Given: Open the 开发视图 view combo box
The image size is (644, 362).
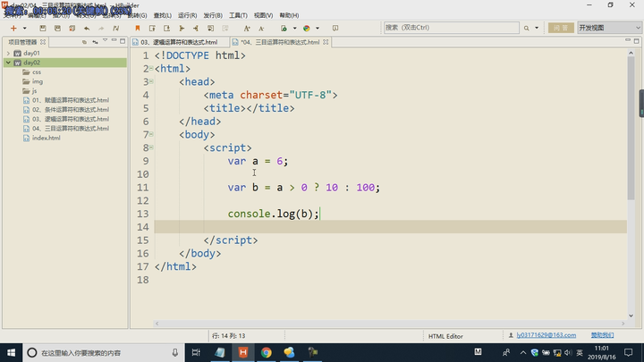Looking at the screenshot, I should [x=609, y=28].
